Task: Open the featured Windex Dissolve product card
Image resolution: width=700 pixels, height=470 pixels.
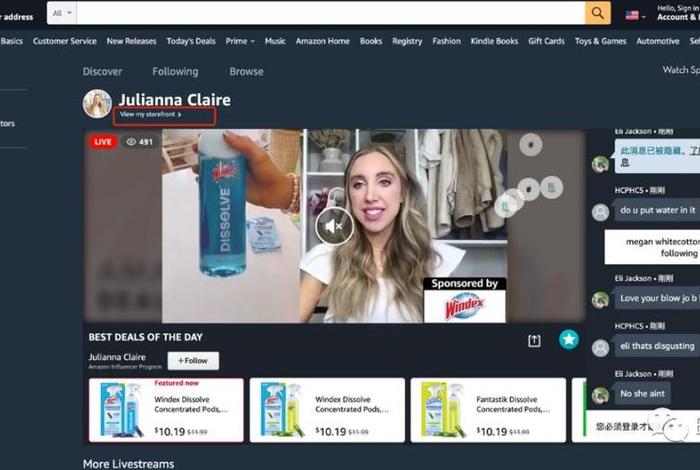Action: click(x=166, y=410)
